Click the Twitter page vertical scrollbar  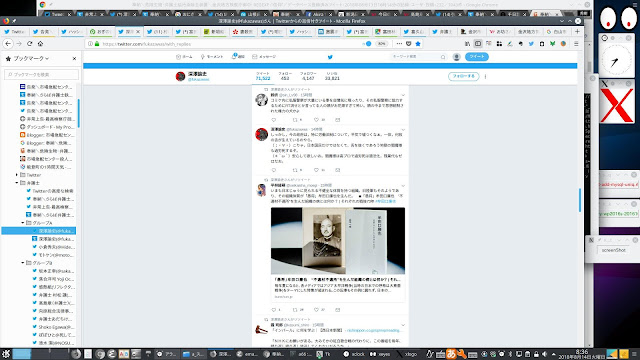(x=580, y=200)
